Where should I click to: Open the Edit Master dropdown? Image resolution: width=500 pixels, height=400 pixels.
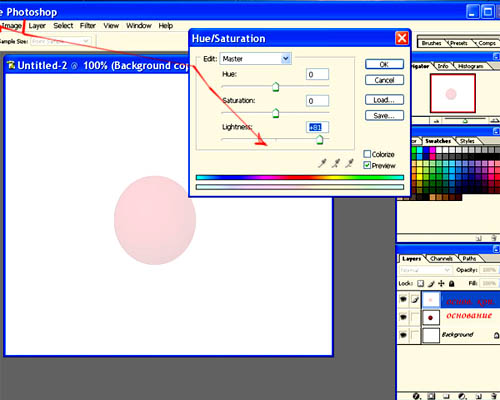[255, 59]
